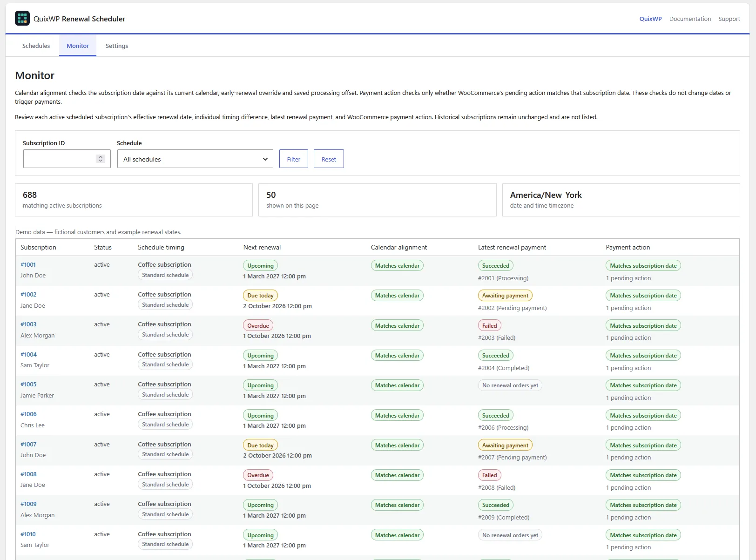Visit the Support link
The width and height of the screenshot is (756, 560).
coord(729,19)
